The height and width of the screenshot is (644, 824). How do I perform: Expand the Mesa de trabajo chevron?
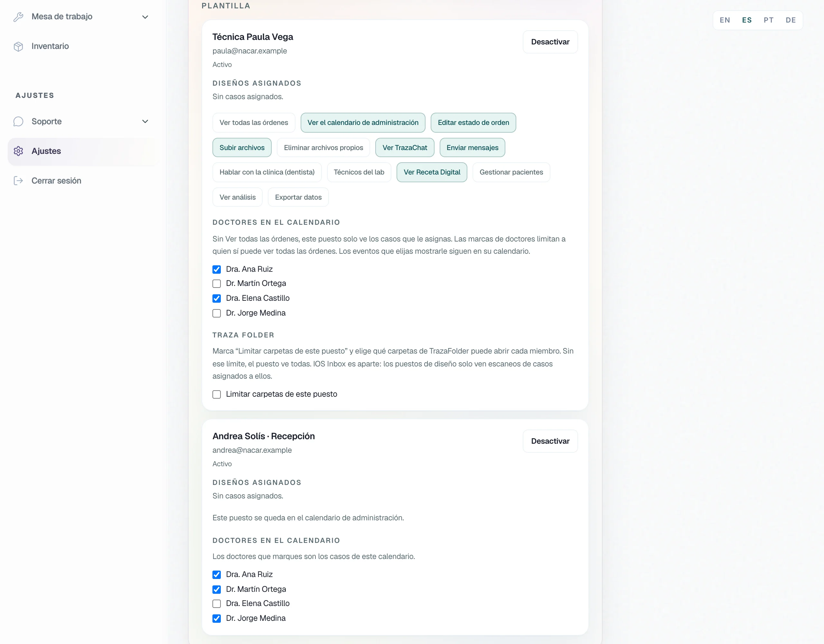coord(145,17)
